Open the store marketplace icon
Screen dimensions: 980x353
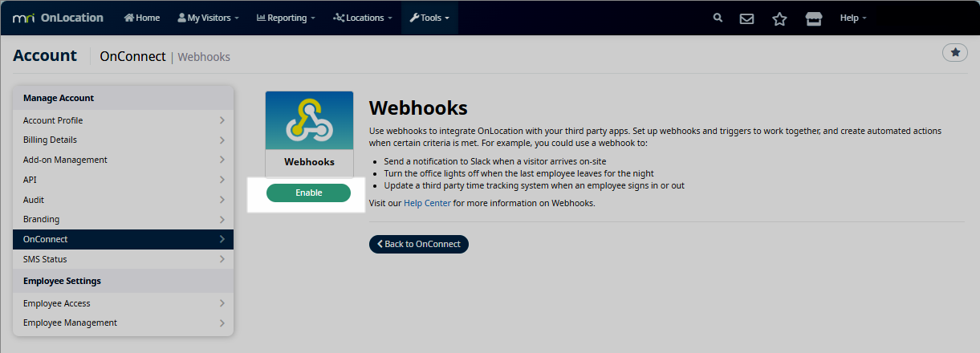(813, 18)
